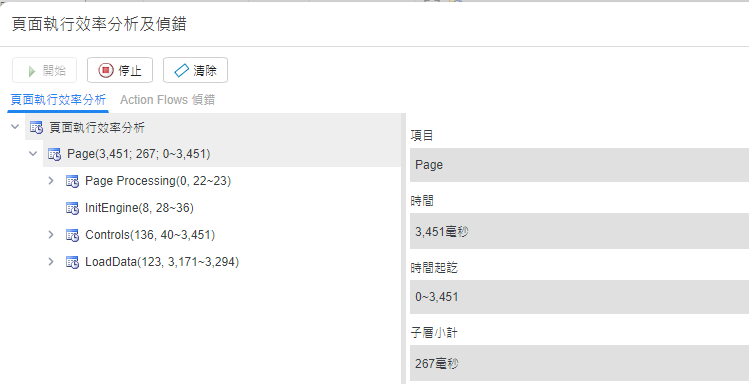Viewport: 749px width, 384px height.
Task: Click the LoadData node icon
Action: tap(72, 262)
